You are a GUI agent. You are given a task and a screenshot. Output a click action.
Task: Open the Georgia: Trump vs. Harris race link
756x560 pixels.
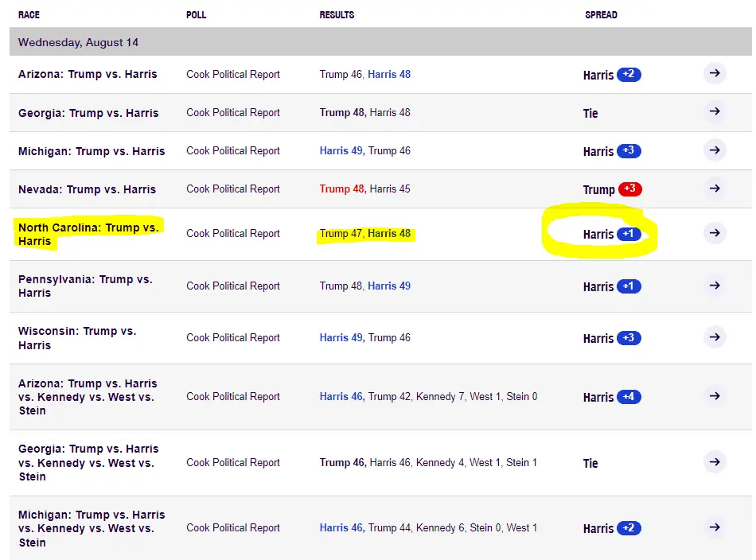coord(88,113)
